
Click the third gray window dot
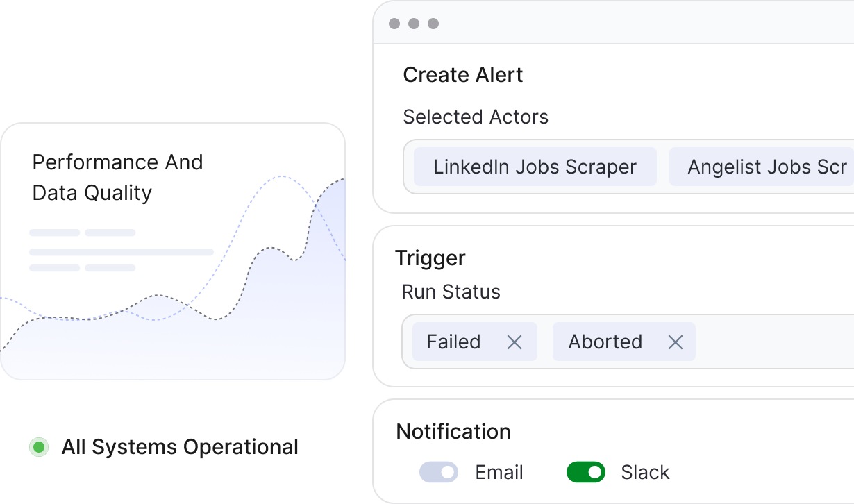433,24
